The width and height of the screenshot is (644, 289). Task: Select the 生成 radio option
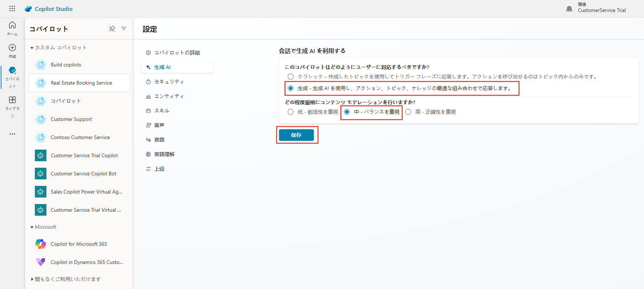click(x=291, y=88)
